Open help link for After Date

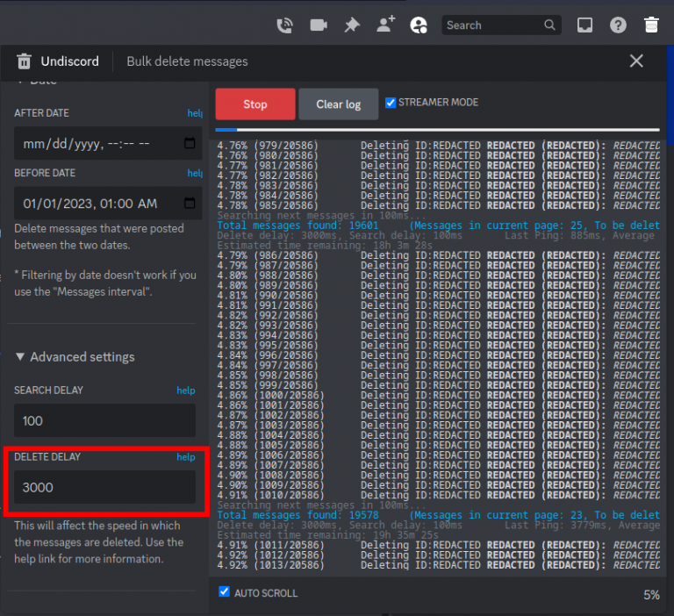coord(195,113)
